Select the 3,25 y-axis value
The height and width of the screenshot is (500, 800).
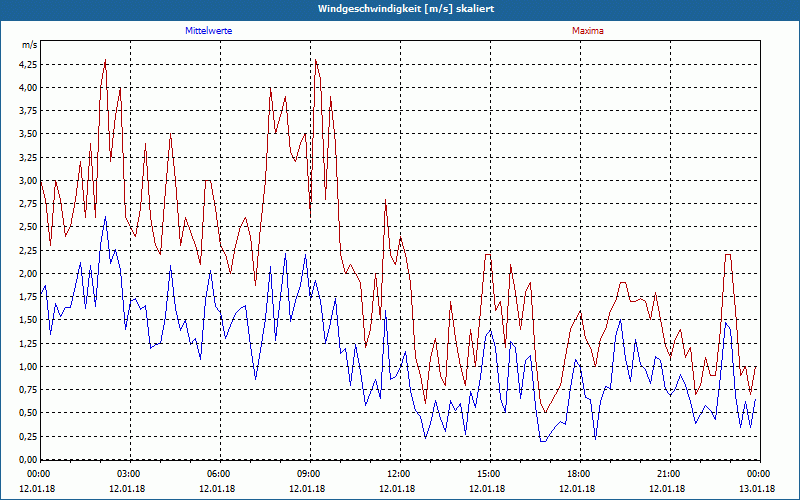click(x=28, y=158)
